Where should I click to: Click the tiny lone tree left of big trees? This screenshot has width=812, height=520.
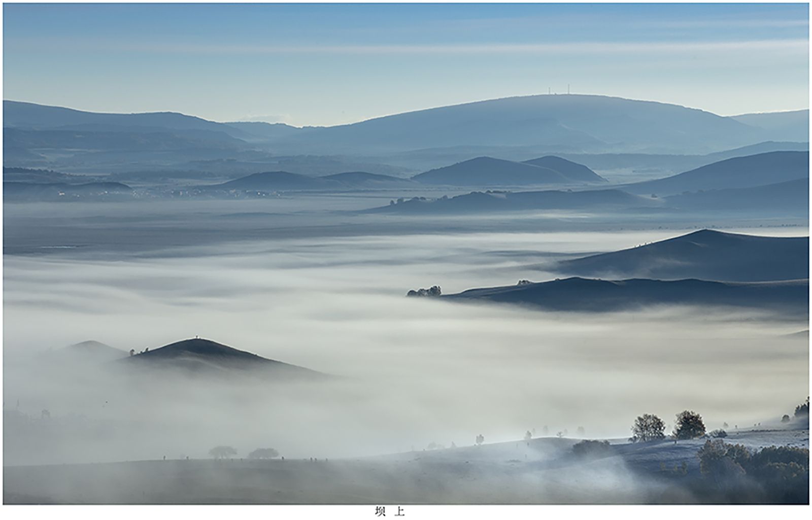[480, 439]
